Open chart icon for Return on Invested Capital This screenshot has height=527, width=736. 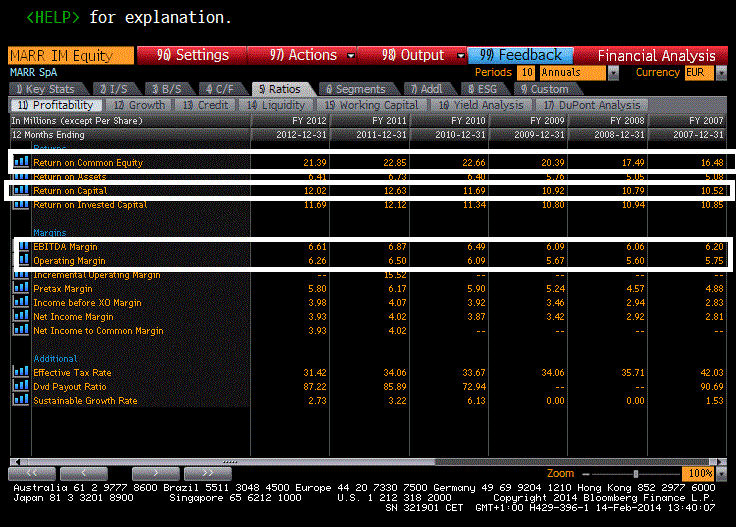point(21,204)
